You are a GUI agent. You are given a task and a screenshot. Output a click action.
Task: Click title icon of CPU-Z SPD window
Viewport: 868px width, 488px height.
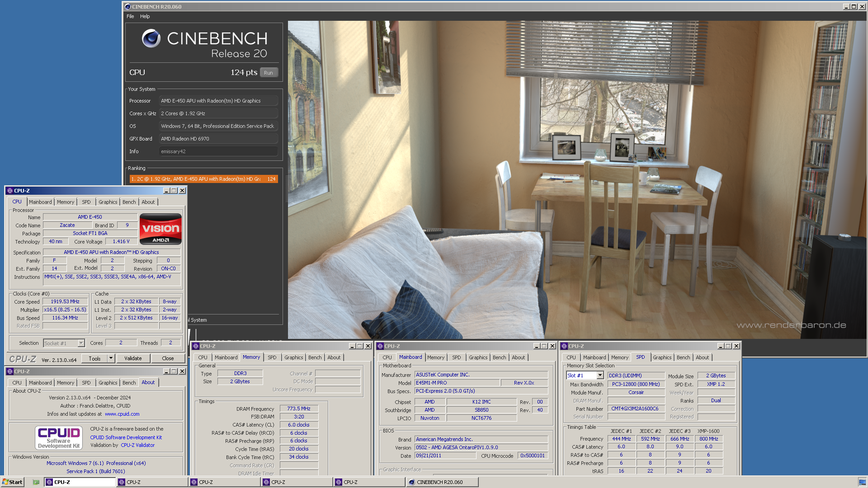click(x=564, y=346)
